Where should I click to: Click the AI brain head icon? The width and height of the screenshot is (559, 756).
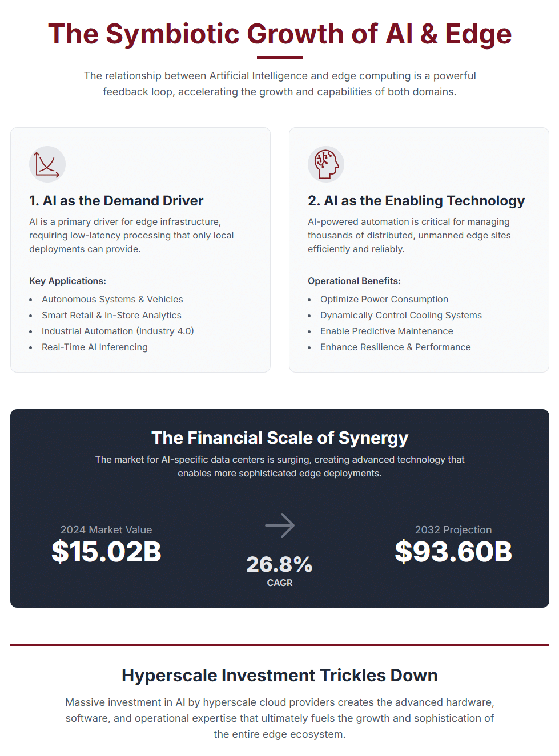(x=326, y=164)
